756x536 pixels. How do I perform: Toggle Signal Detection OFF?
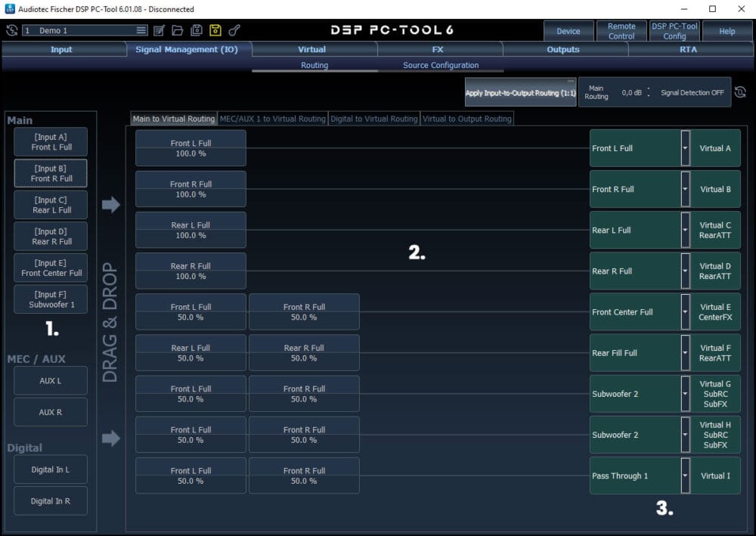coord(692,92)
